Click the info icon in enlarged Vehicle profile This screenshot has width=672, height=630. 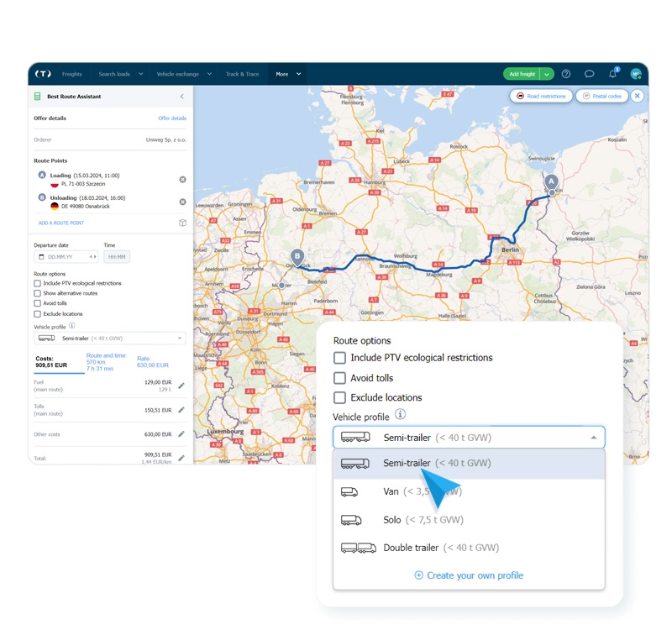pyautogui.click(x=400, y=414)
